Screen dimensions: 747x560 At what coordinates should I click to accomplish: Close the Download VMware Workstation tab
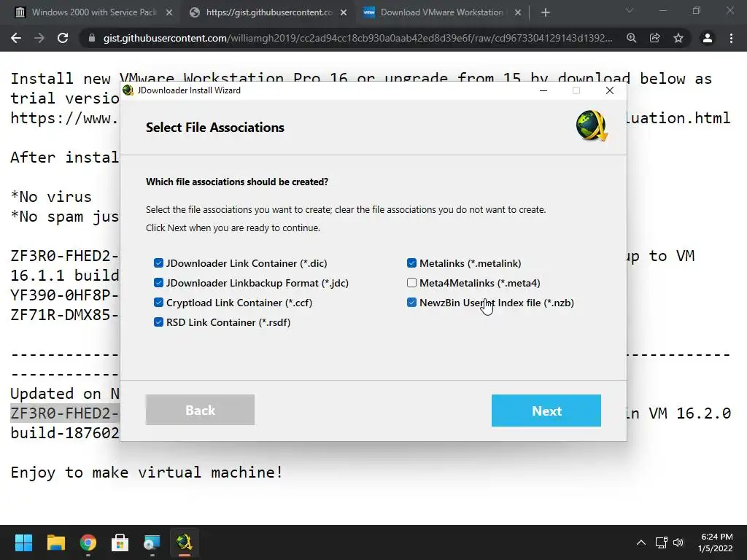(518, 13)
